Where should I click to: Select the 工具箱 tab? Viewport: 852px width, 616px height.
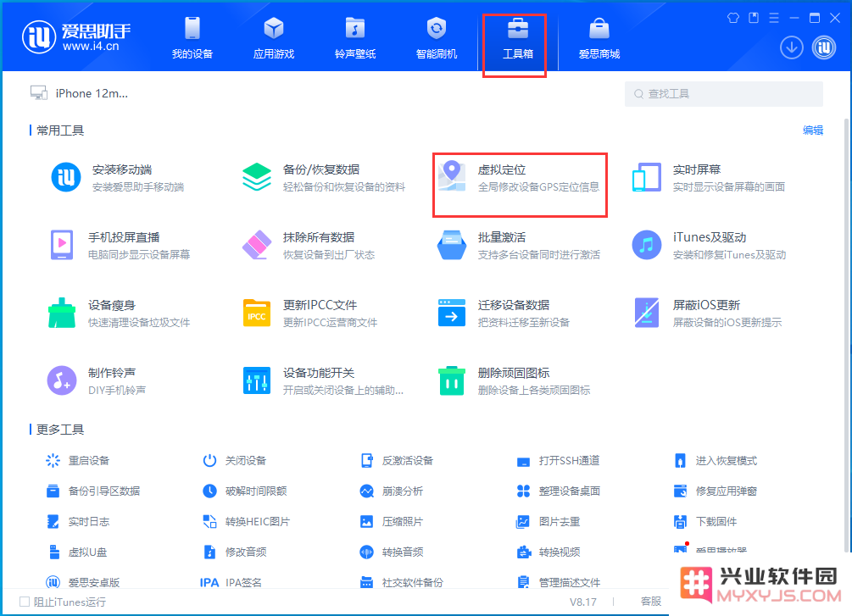[x=517, y=38]
